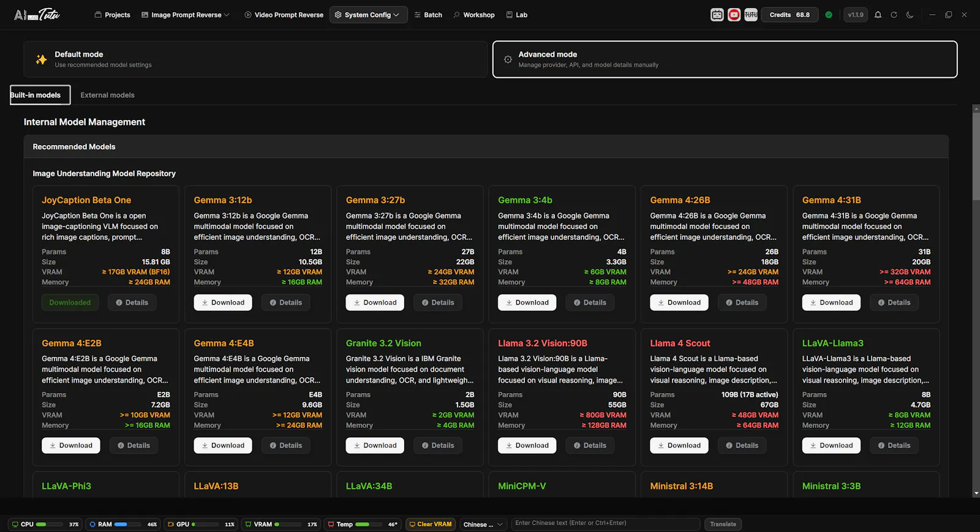Click the CPU monitor icon in status bar
Screen dimensions: 980x532
[x=15, y=525]
